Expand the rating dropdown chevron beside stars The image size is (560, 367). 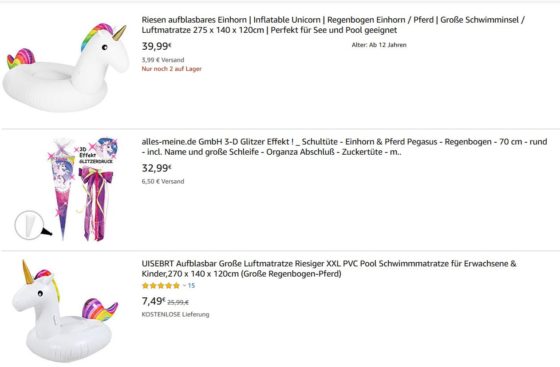(184, 286)
